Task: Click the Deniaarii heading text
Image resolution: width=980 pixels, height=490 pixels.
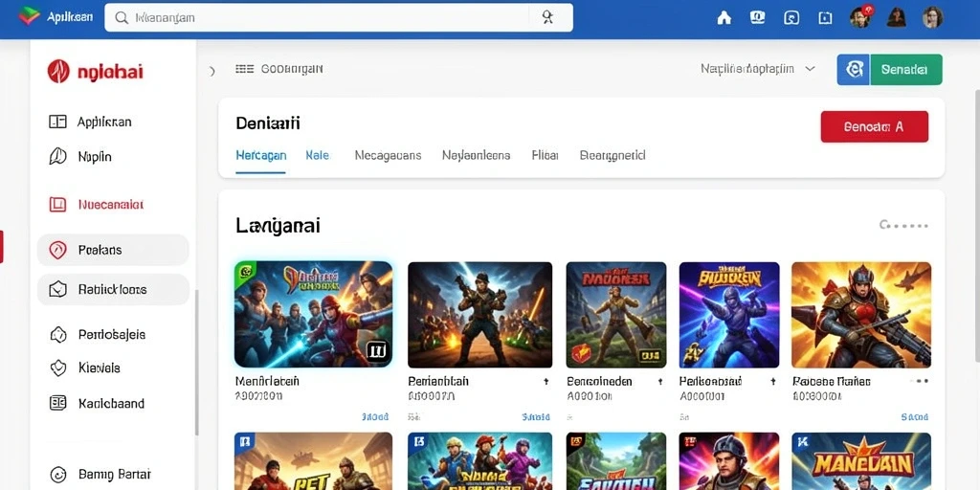Action: (x=268, y=123)
